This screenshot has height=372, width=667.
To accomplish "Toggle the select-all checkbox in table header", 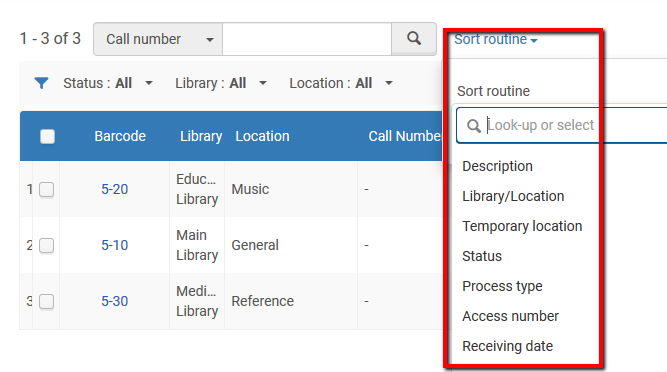I will (47, 136).
